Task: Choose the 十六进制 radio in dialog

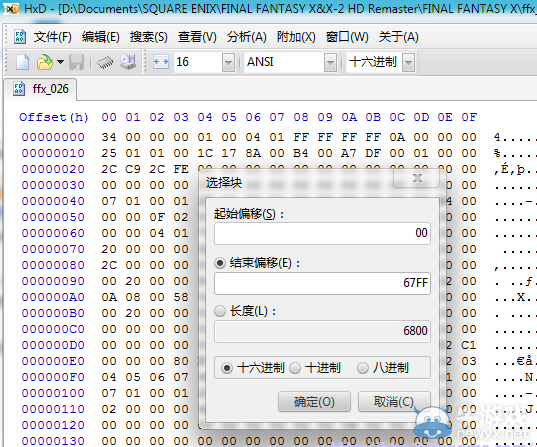Action: point(226,368)
